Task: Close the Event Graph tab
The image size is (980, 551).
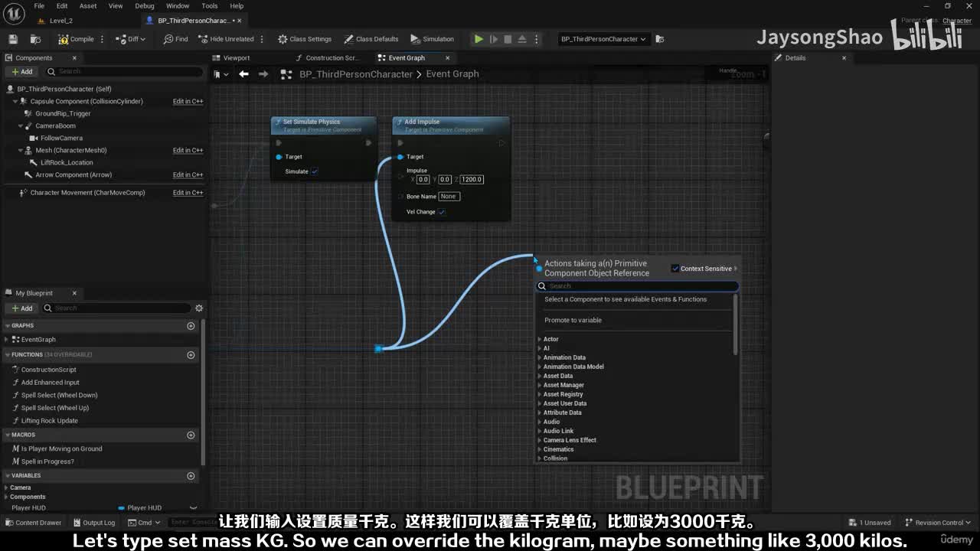Action: (448, 58)
